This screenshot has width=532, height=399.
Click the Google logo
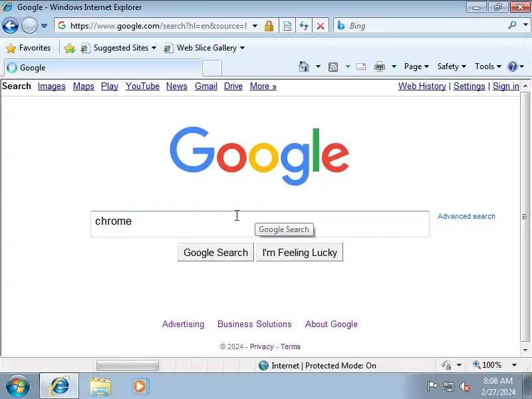coord(259,156)
